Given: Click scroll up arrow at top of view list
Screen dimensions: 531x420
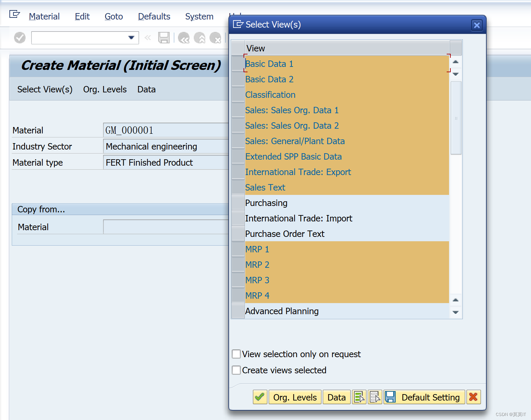Looking at the screenshot, I should [x=456, y=62].
